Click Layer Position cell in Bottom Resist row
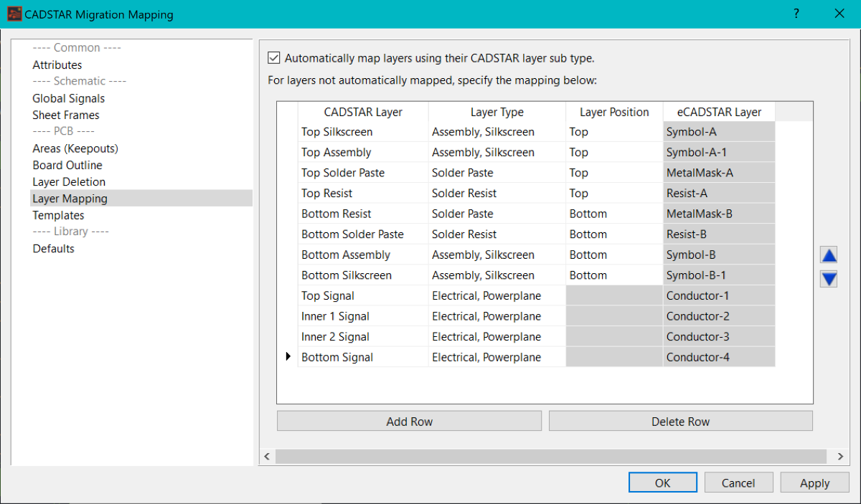861x504 pixels. [614, 214]
